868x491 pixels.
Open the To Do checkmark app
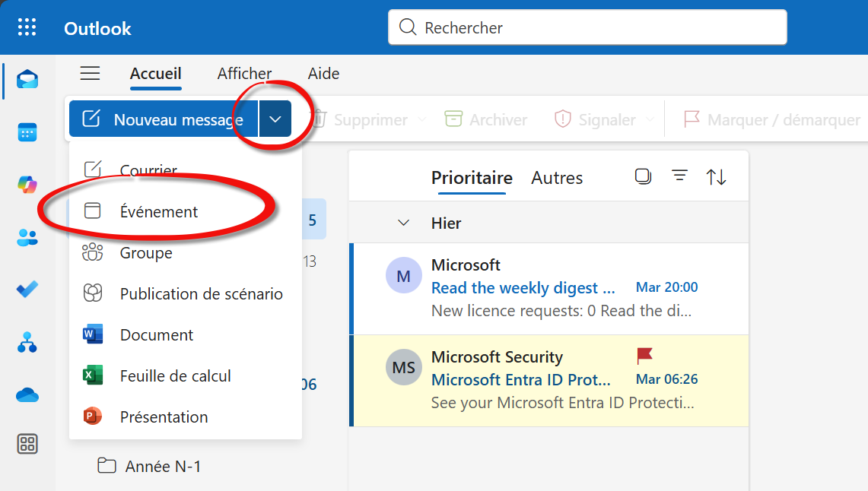27,290
